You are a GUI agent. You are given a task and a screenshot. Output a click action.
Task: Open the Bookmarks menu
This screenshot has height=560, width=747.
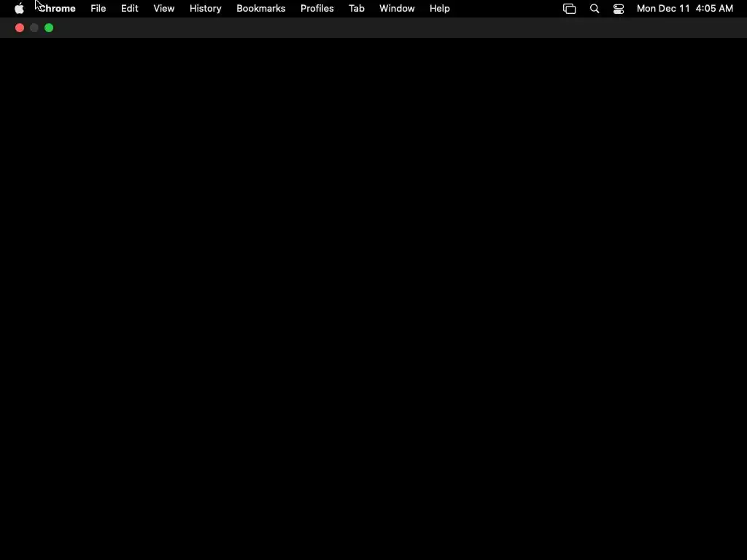[260, 9]
